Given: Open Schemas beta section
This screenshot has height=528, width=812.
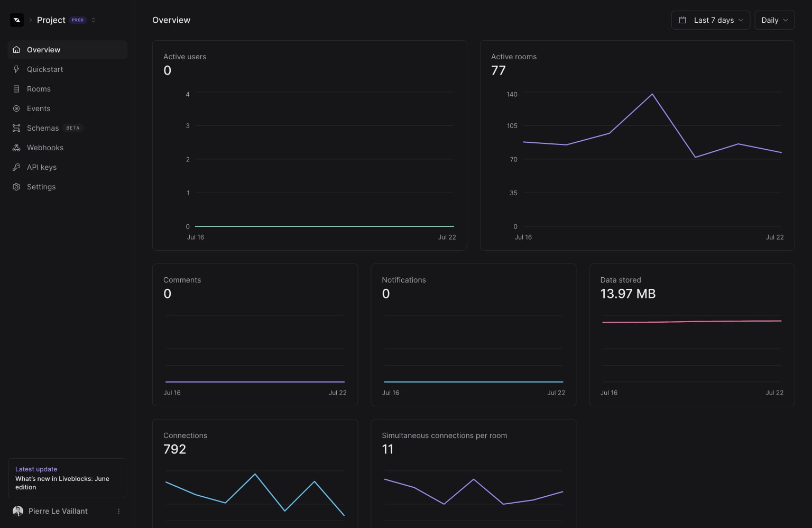Looking at the screenshot, I should [x=68, y=128].
